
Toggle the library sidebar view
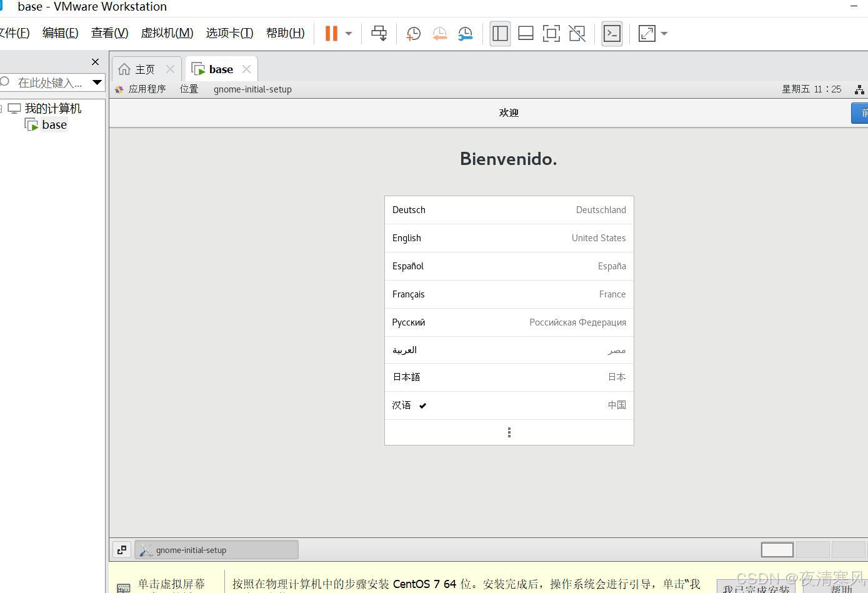[500, 34]
